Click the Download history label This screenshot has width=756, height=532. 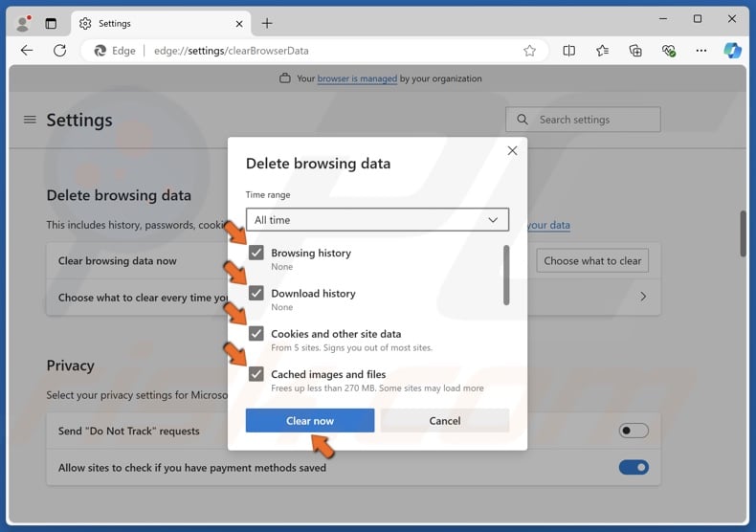coord(313,293)
